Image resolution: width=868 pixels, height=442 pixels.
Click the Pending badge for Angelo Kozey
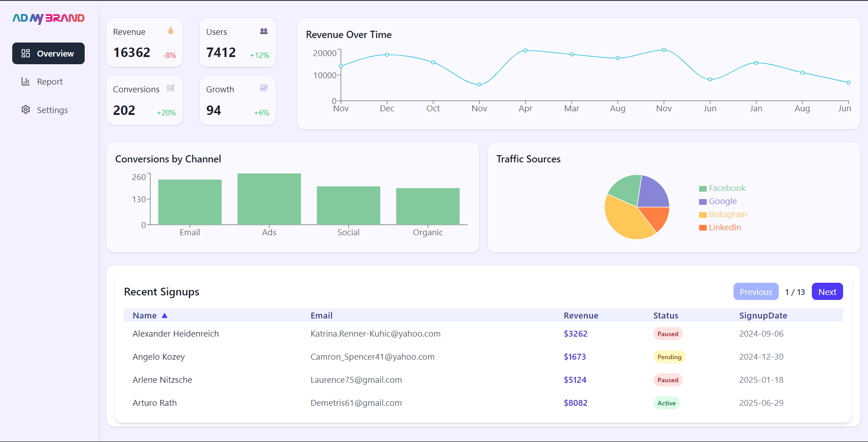point(669,357)
